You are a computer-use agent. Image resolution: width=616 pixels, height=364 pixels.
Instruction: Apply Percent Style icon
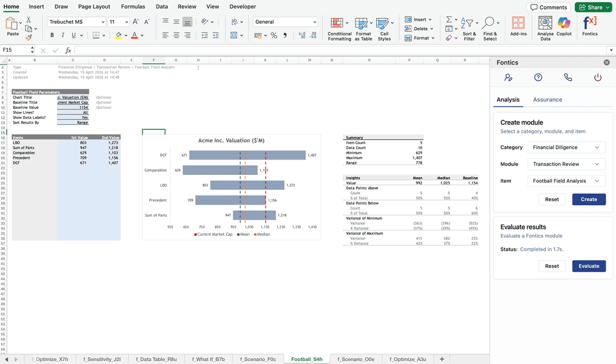274,35
